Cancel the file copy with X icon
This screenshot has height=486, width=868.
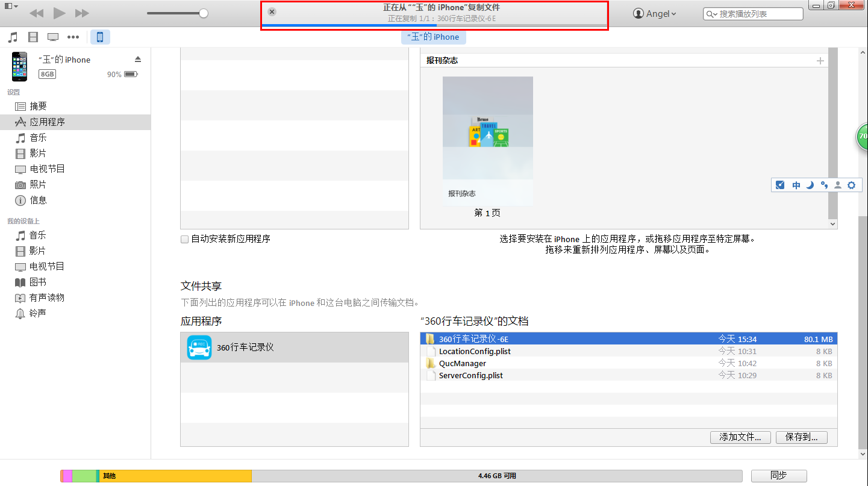[x=272, y=11]
